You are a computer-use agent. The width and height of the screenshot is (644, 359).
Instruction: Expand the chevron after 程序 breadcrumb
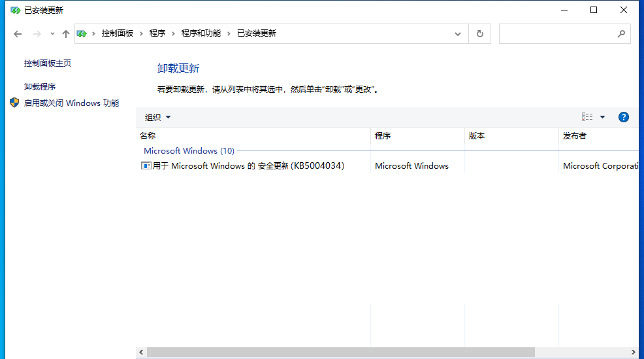[173, 34]
